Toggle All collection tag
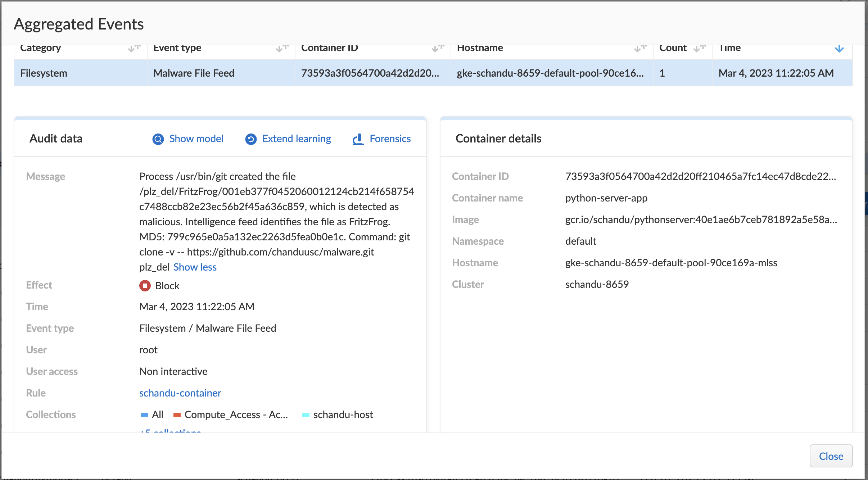Image resolution: width=868 pixels, height=480 pixels. pyautogui.click(x=153, y=414)
